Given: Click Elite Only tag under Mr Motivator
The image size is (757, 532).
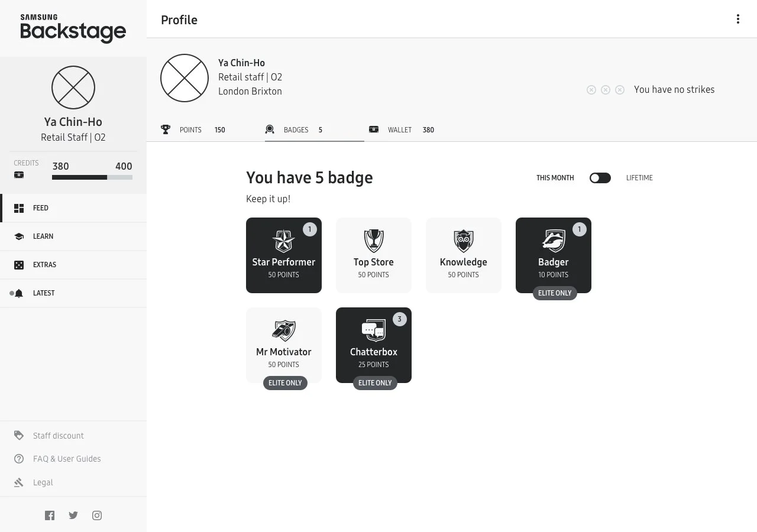Looking at the screenshot, I should click(x=285, y=383).
